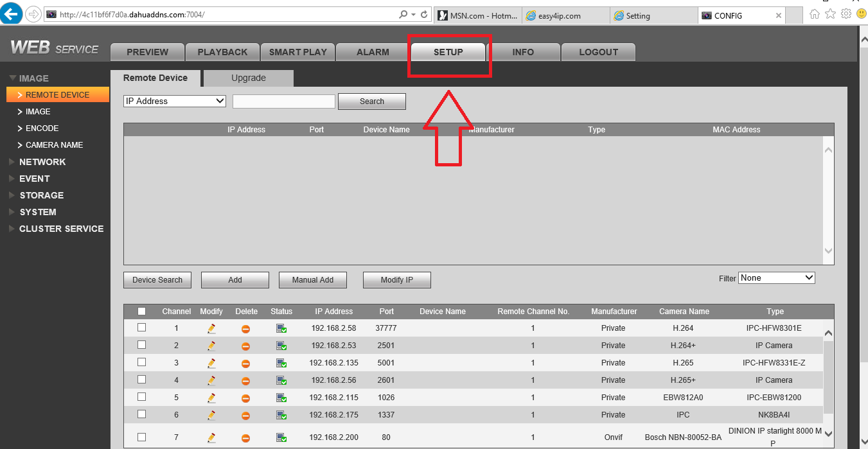Viewport: 868px width, 449px height.
Task: Remove channel 7 using its delete icon
Action: pos(245,438)
